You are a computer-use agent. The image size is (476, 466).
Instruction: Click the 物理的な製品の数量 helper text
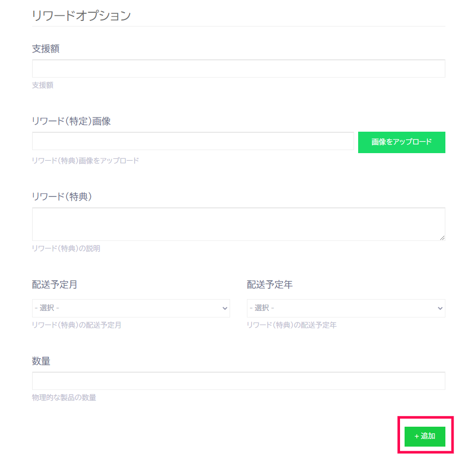coord(64,397)
